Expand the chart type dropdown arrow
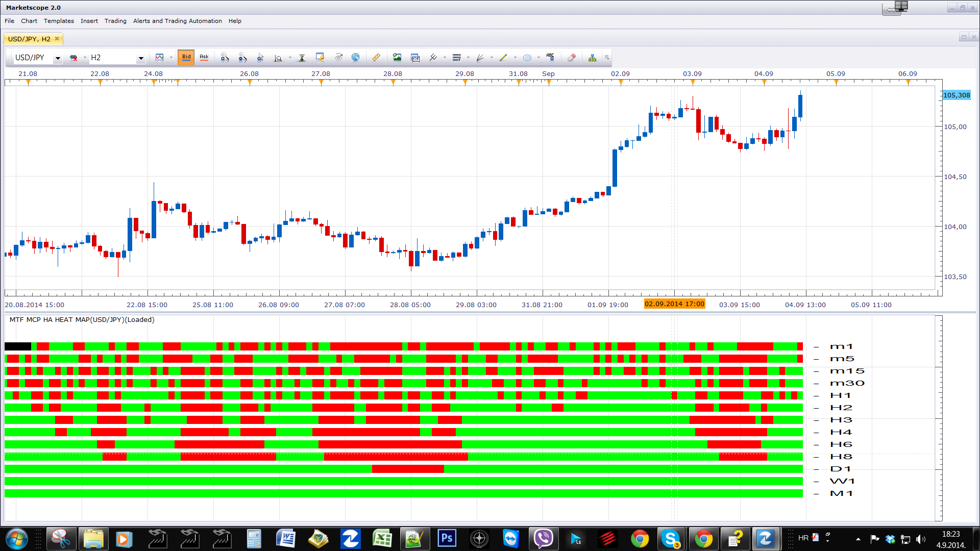Screen dimensions: 980x551 pyautogui.click(x=171, y=58)
